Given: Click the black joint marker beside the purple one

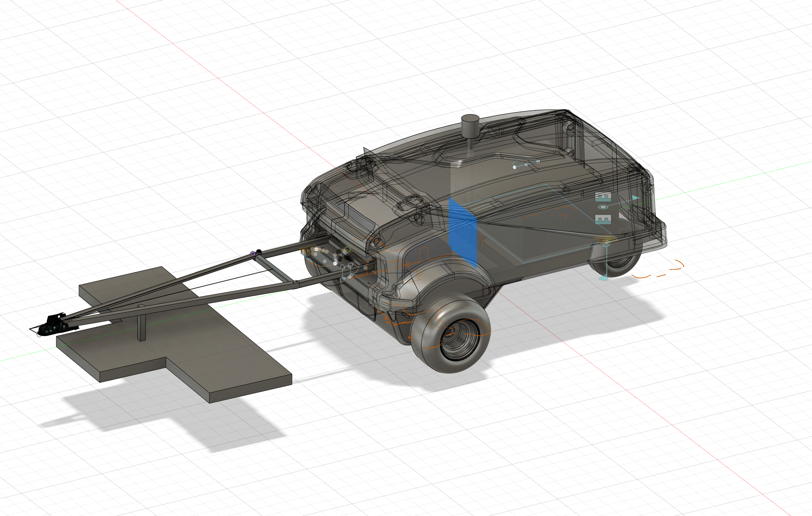Looking at the screenshot, I should pos(259,252).
